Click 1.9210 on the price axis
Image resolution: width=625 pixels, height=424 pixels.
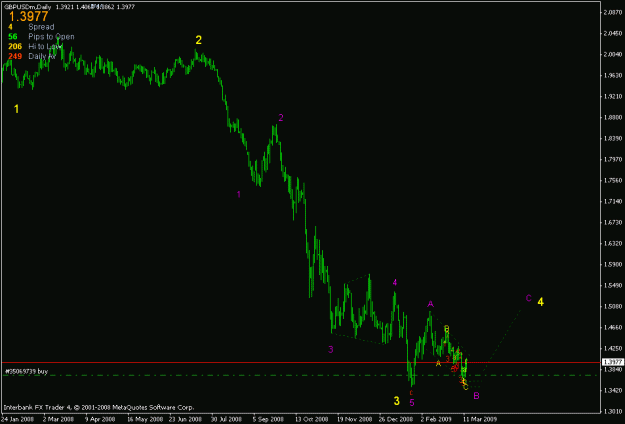611,96
